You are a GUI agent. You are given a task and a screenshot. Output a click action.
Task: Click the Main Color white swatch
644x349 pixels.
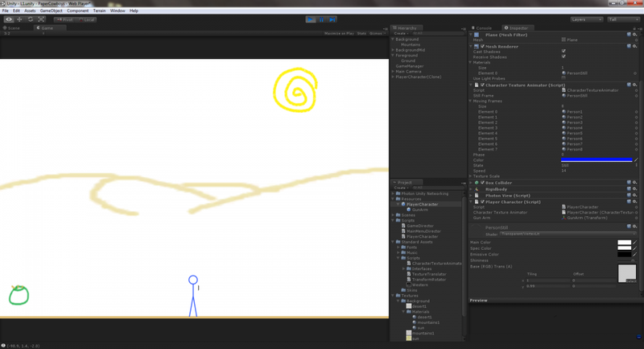click(625, 243)
